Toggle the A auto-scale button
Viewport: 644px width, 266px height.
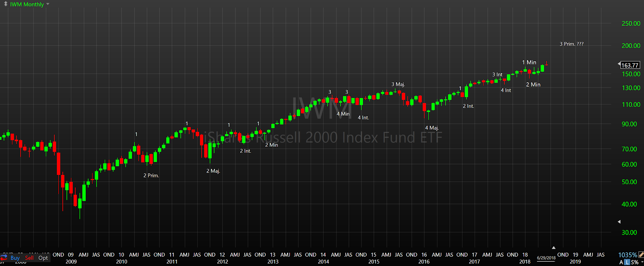[621, 262]
